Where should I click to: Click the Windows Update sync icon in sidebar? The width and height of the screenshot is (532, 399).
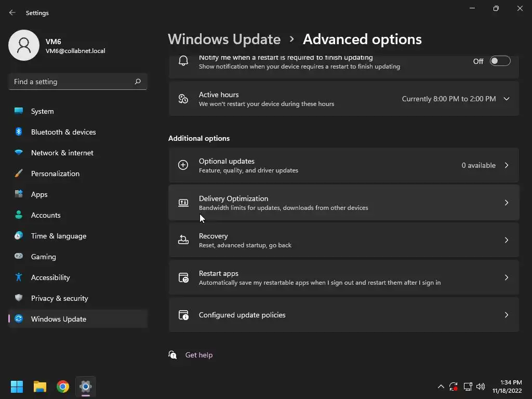coord(19,318)
